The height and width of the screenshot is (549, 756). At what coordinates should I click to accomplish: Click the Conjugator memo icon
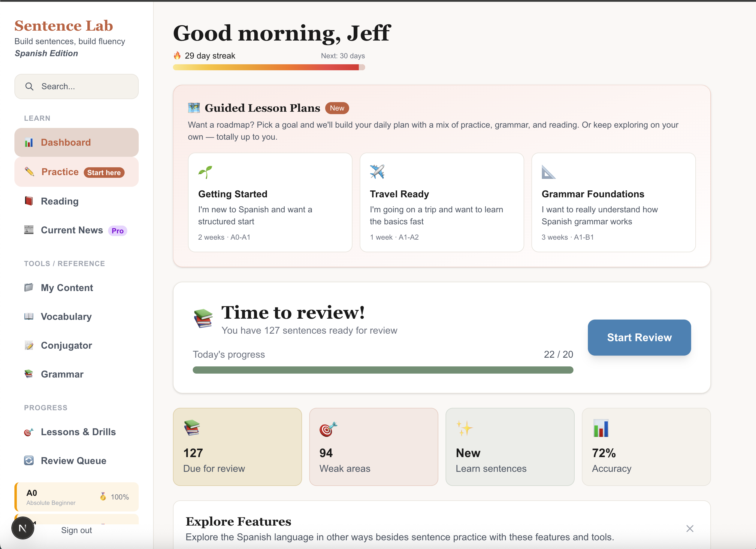(29, 345)
